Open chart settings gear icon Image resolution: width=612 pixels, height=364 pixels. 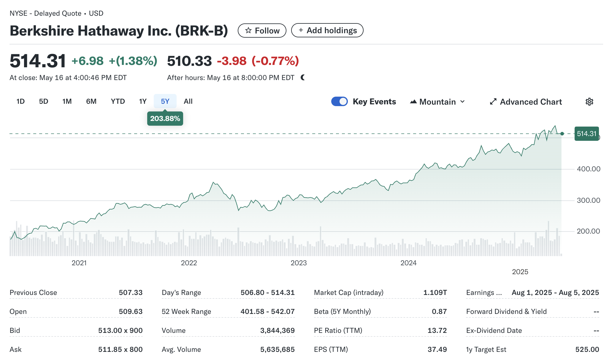pyautogui.click(x=589, y=102)
